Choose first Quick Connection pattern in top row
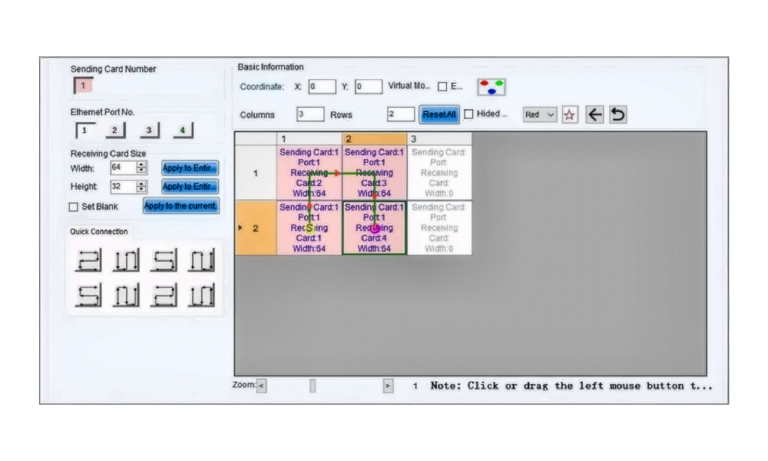Viewport: 768px width, 461px height. pyautogui.click(x=89, y=260)
